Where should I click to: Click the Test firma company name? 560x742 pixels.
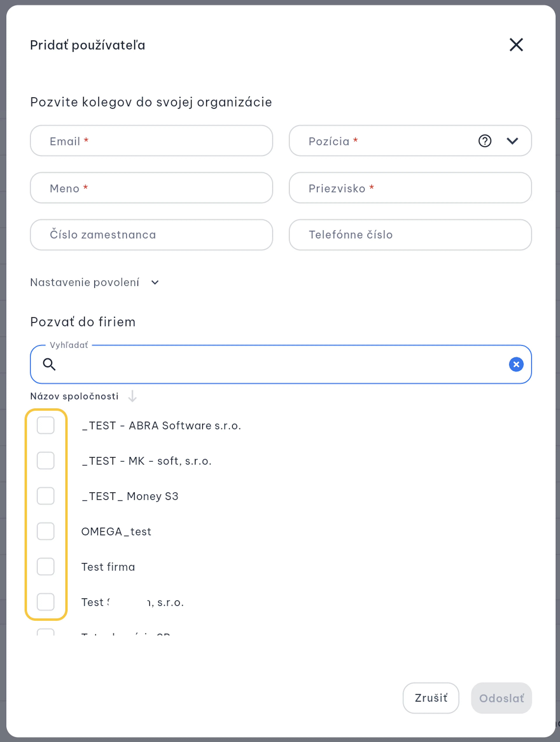click(108, 567)
